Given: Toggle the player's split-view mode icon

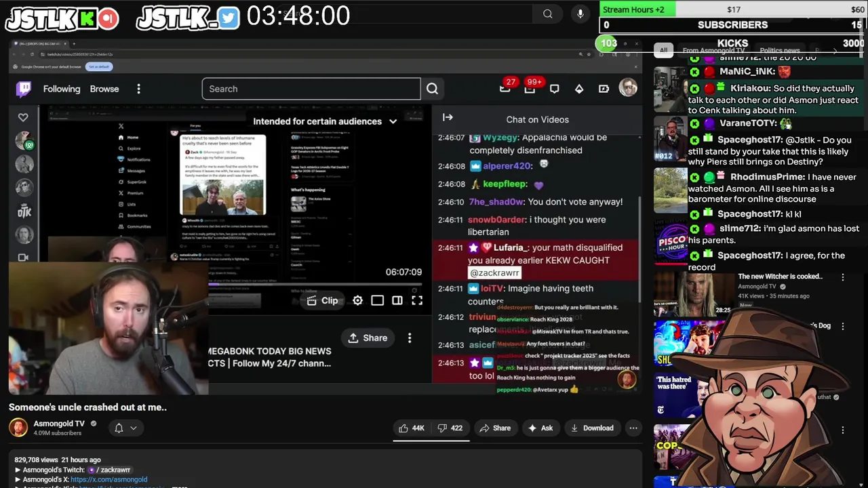Looking at the screenshot, I should tap(397, 300).
